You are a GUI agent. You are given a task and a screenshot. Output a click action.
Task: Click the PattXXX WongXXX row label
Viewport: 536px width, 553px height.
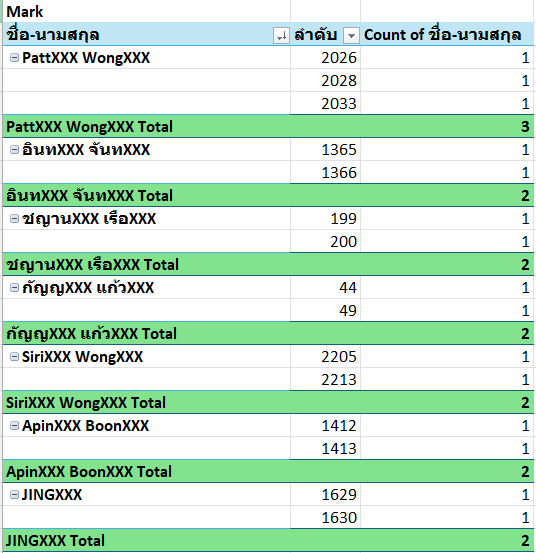point(86,58)
